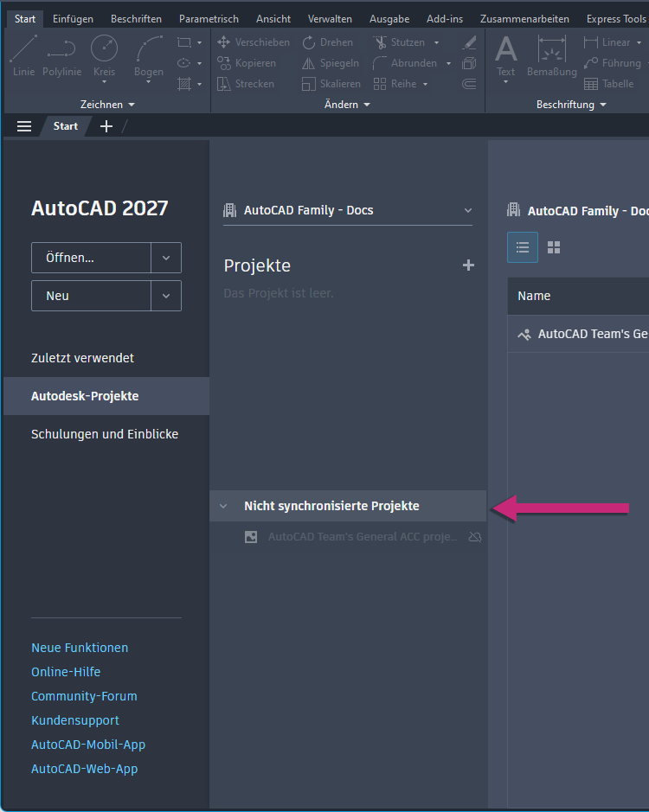
Task: Open the hamburger file tabs menu
Action: [x=24, y=126]
